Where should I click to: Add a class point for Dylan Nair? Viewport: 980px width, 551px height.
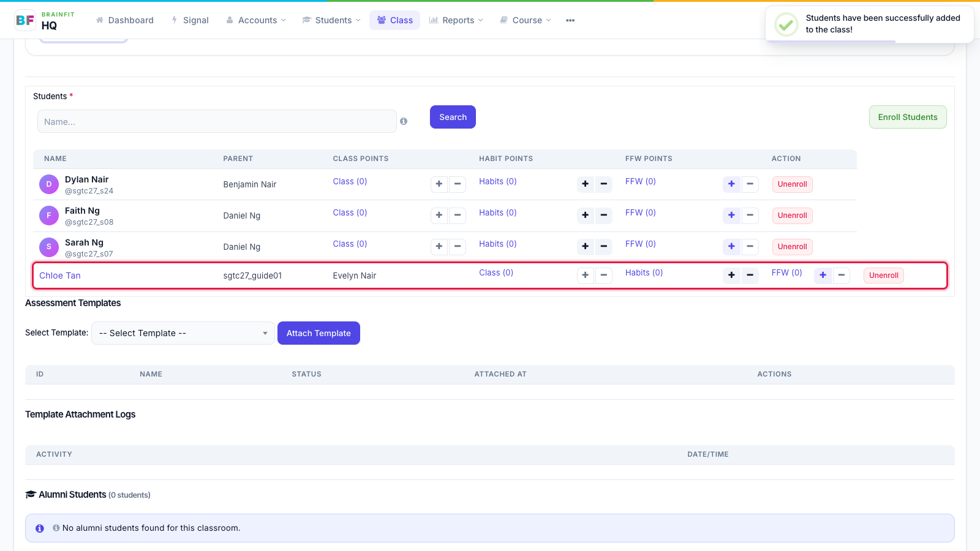439,184
